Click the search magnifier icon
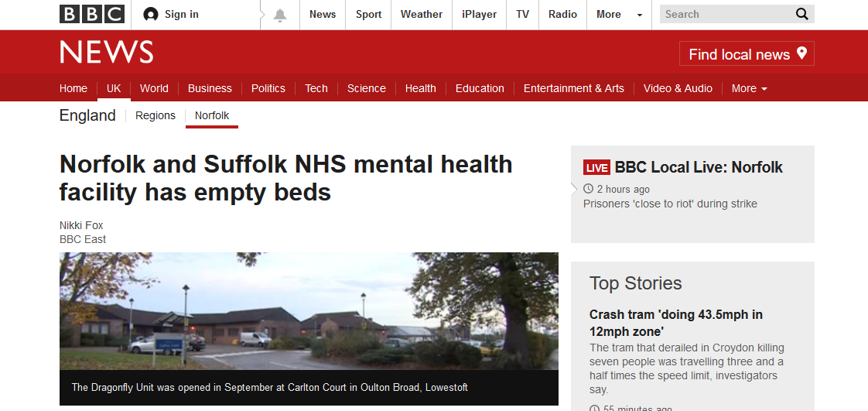Image resolution: width=868 pixels, height=411 pixels. point(802,15)
